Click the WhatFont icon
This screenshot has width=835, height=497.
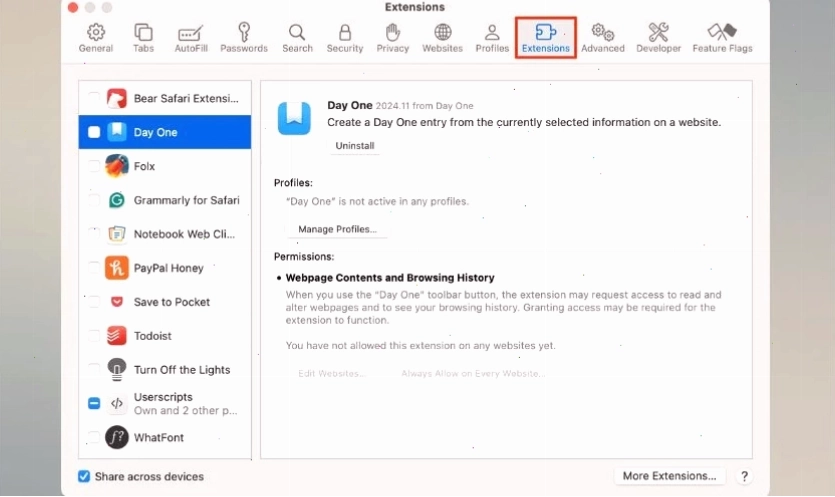click(117, 437)
